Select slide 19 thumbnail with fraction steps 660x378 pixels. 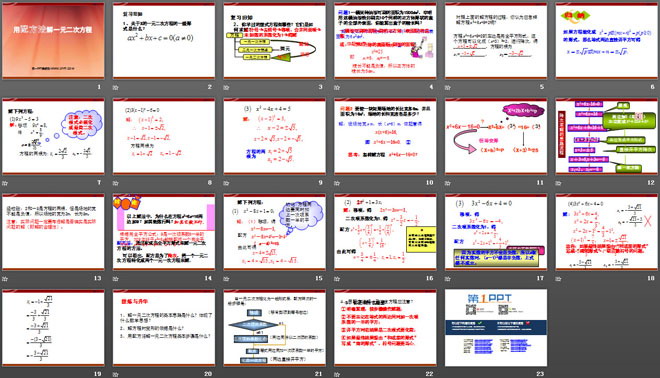click(53, 327)
